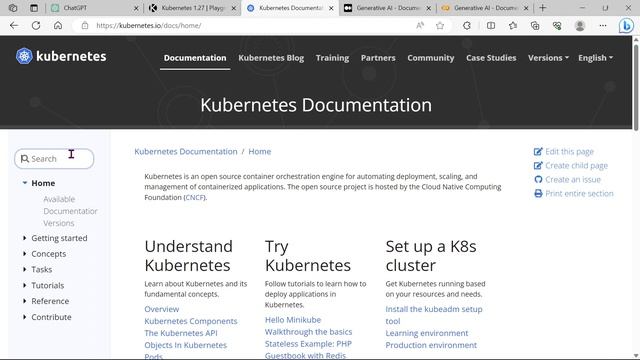Open a new tab with the plus button

542,8
